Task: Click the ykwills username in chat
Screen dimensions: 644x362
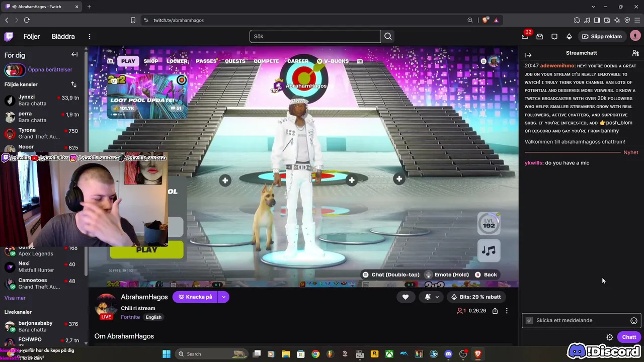Action: tap(533, 163)
